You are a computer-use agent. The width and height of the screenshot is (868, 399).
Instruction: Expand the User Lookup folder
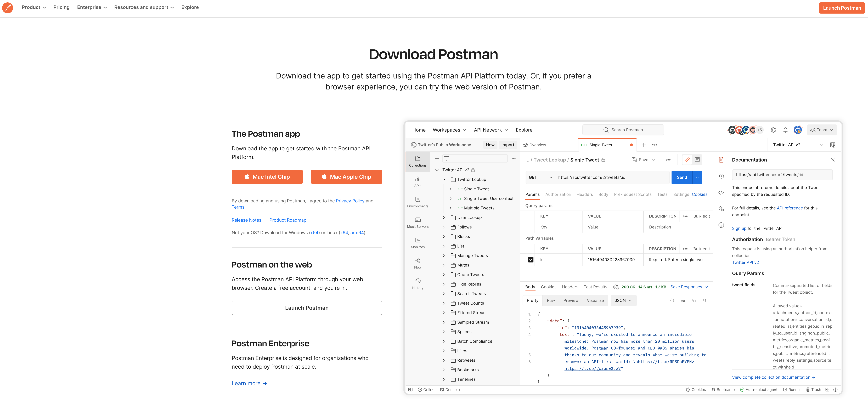(x=444, y=217)
